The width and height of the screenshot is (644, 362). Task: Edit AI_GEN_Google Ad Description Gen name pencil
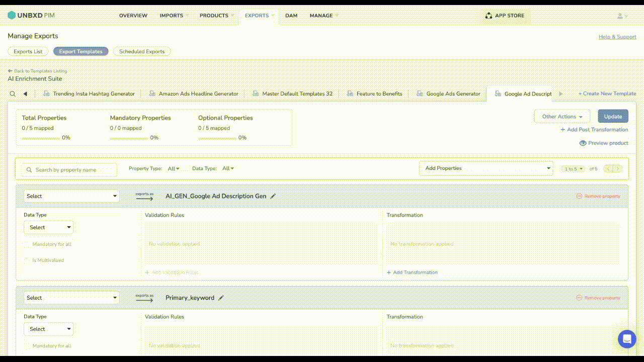pyautogui.click(x=273, y=196)
